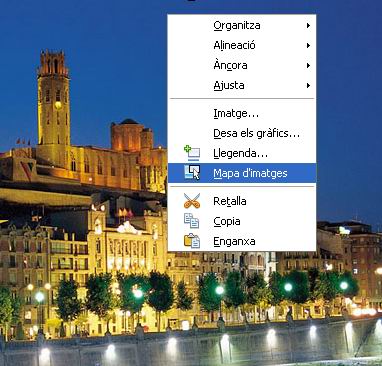Choose the Llegenda... text entry
The width and height of the screenshot is (382, 366).
point(241,153)
